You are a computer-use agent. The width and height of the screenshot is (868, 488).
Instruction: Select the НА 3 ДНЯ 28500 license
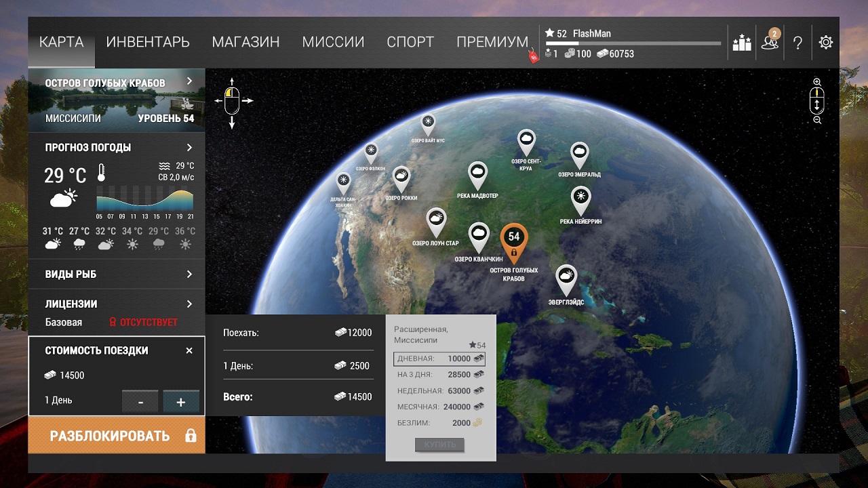pos(439,374)
